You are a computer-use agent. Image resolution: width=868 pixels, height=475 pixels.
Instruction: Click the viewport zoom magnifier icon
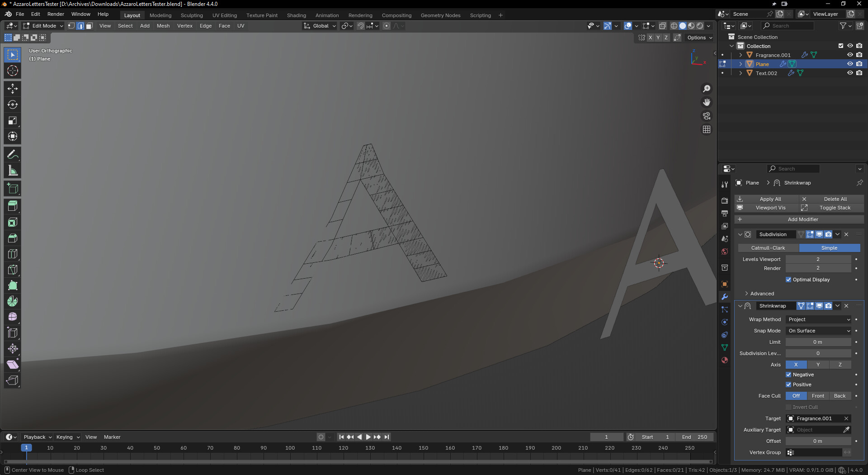coord(707,89)
